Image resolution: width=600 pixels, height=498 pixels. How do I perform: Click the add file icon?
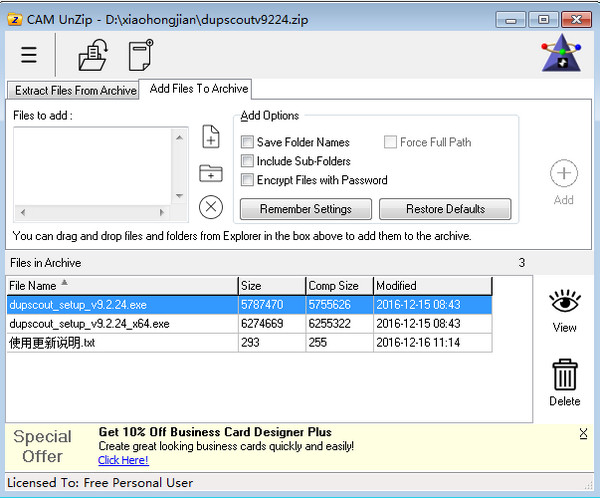210,137
